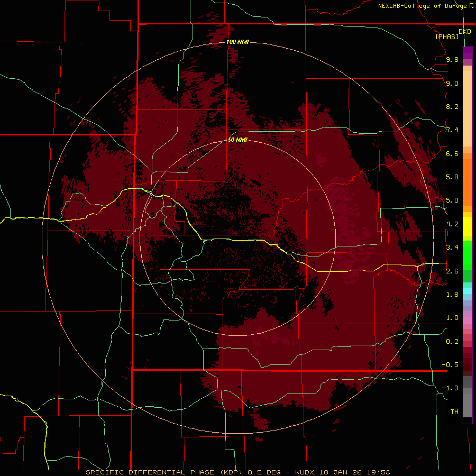Screen dimensions: 476x476
Task: Click the TH label at the scale bottom
Action: [454, 412]
